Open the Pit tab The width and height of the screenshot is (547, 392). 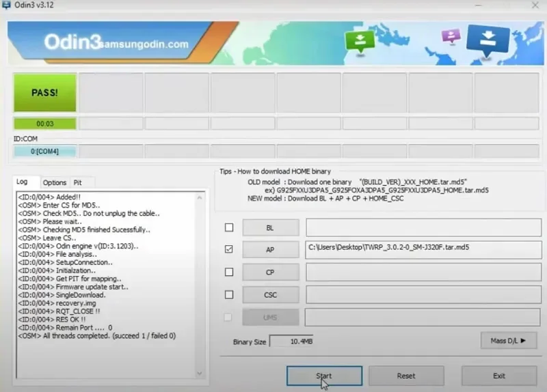pos(77,182)
